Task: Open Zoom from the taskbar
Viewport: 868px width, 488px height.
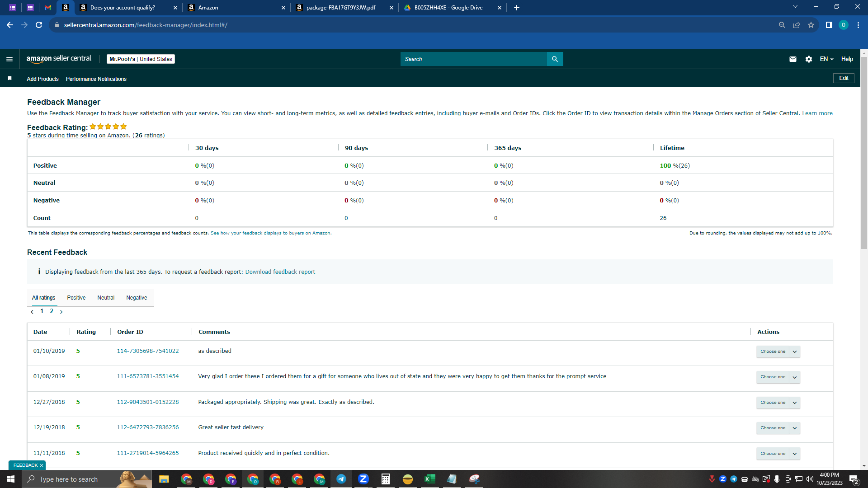Action: [x=363, y=479]
